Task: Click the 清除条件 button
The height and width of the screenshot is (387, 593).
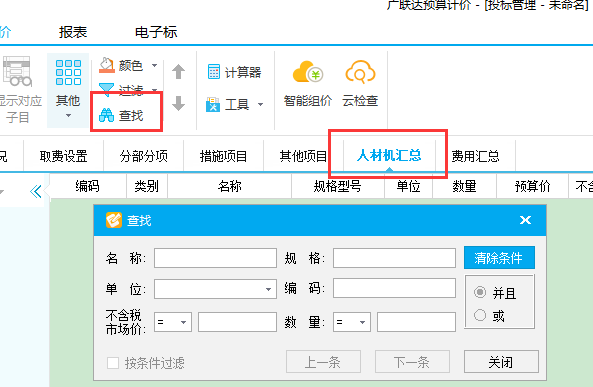Action: click(499, 258)
